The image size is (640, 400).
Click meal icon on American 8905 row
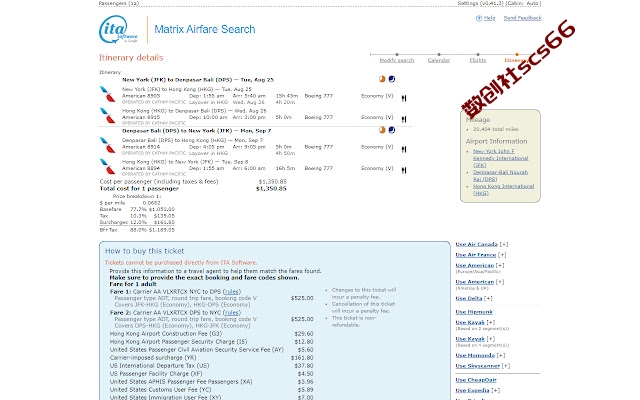tap(404, 98)
